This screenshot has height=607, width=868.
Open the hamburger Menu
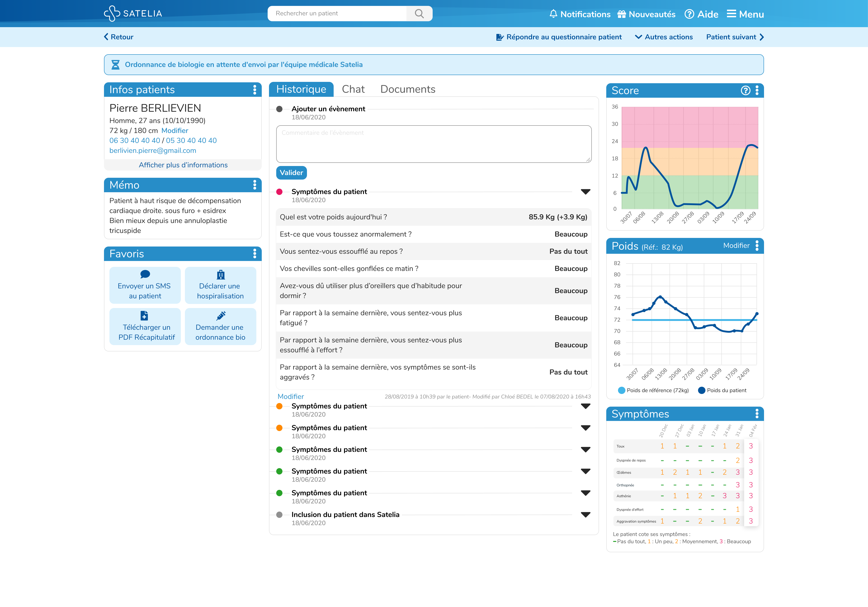(x=745, y=14)
